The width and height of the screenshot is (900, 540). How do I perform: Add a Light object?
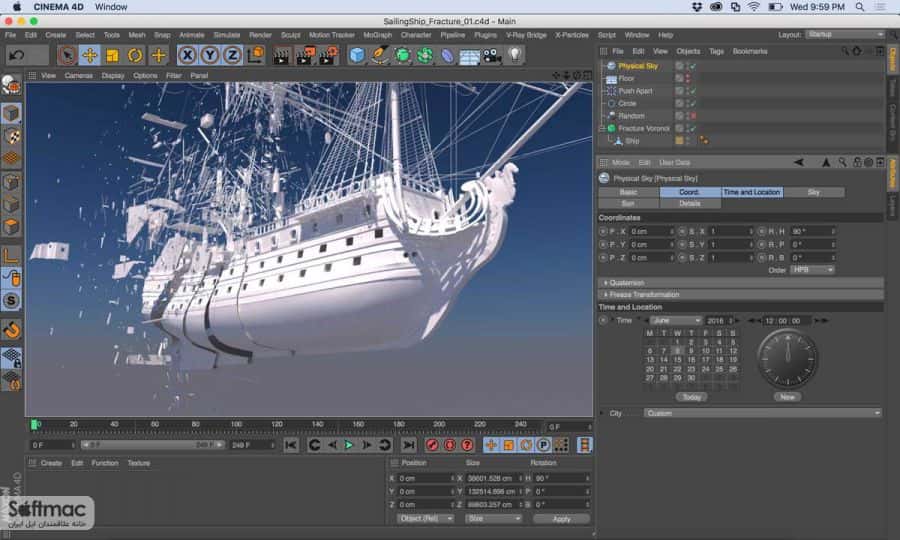pos(515,56)
